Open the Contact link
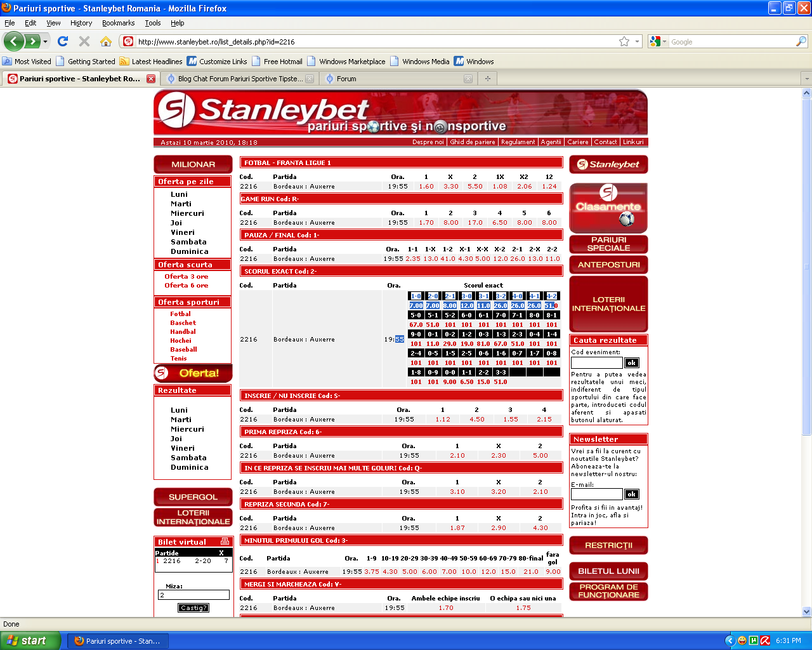 point(605,142)
